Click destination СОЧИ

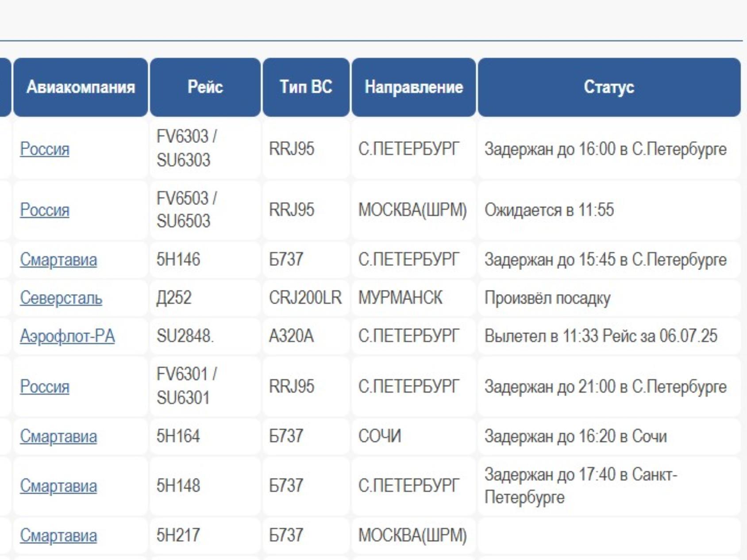pos(380,436)
